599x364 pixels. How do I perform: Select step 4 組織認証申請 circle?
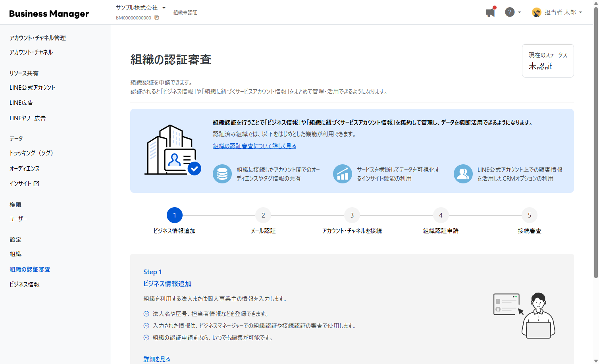tap(441, 215)
